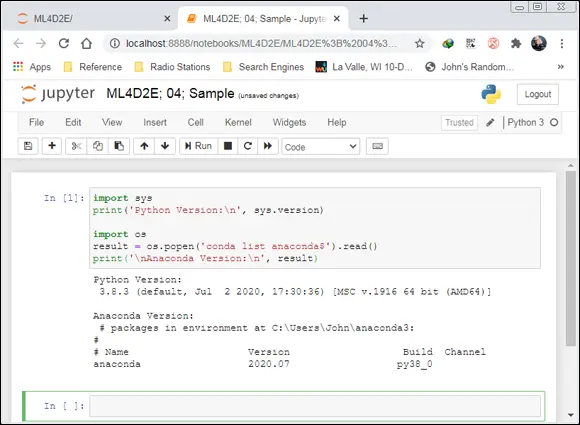Click the localhost address bar
This screenshot has height=425, width=580.
point(262,44)
